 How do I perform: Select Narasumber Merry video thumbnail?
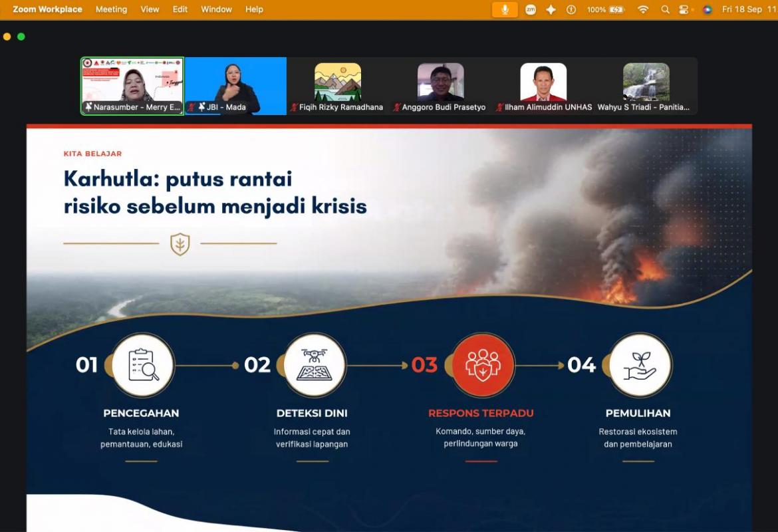(x=132, y=86)
